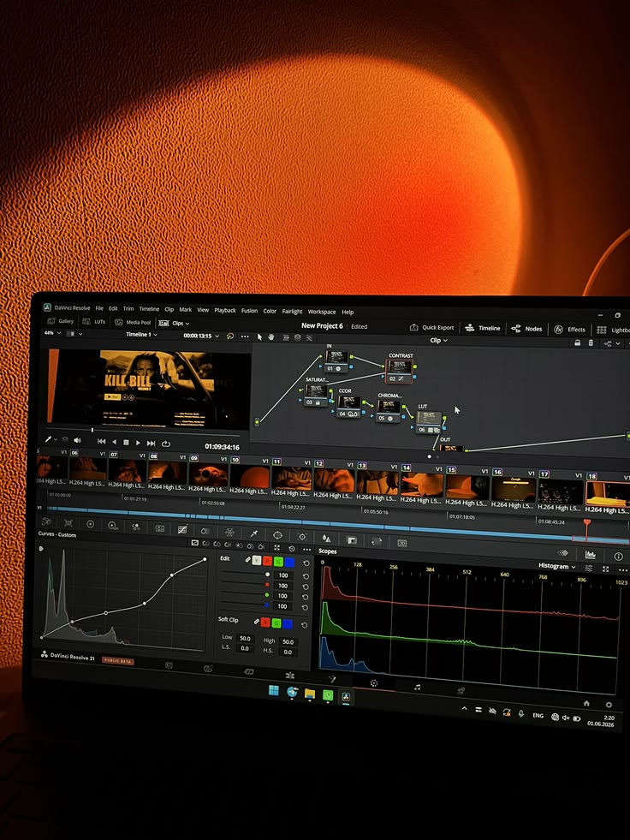This screenshot has height=840, width=630.
Task: Open the 3D palette
Action: (x=402, y=543)
